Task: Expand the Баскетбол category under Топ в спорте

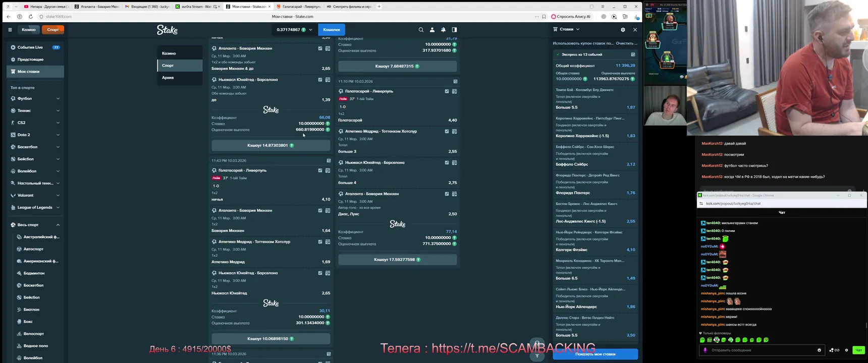Action: coord(58,147)
